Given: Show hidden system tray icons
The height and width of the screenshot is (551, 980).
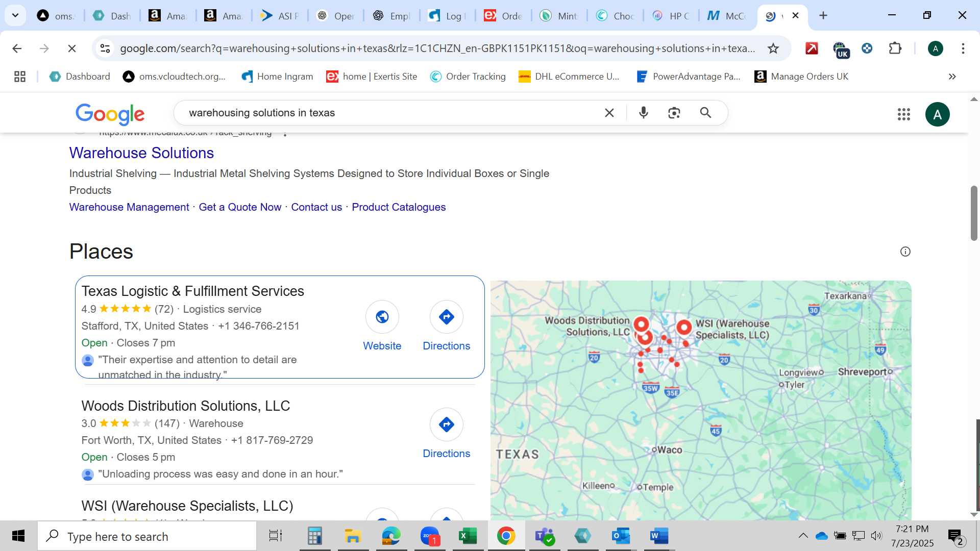Looking at the screenshot, I should [x=803, y=536].
